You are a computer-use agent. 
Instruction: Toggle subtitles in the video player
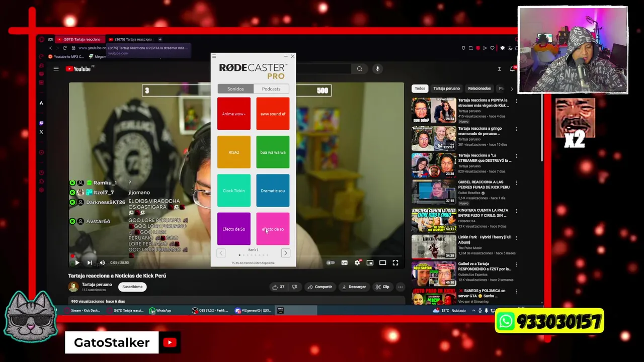point(344,262)
